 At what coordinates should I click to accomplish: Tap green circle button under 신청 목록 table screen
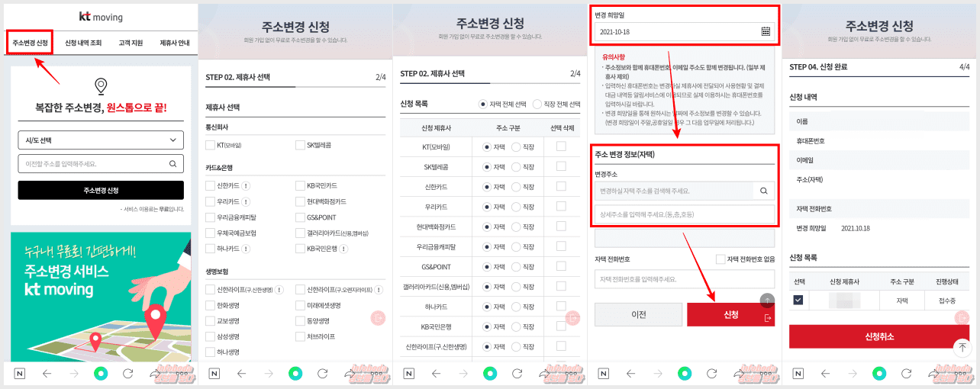[490, 374]
